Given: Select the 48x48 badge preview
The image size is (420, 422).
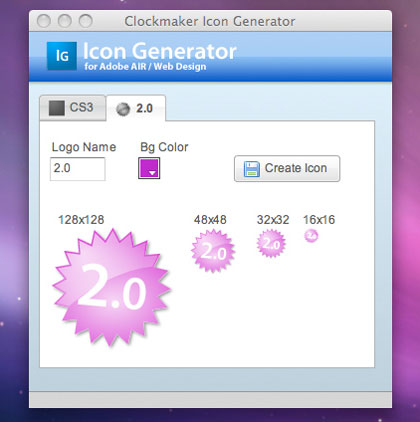Looking at the screenshot, I should 213,251.
